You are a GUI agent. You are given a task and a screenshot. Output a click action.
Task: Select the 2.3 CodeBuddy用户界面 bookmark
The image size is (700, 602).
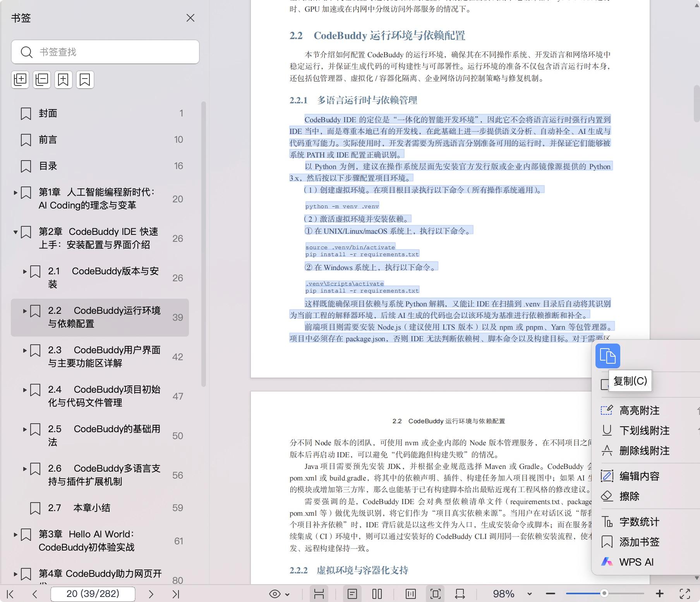point(100,356)
